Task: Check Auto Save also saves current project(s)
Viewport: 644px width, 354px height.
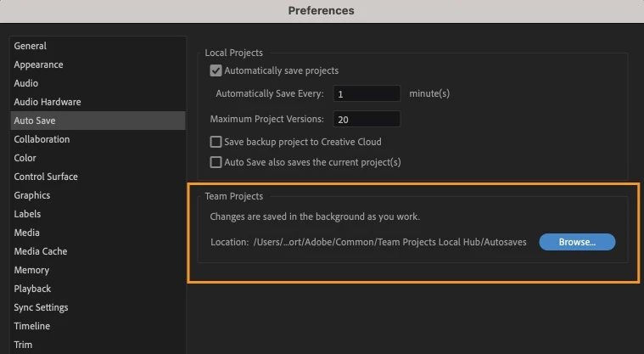Action: click(x=216, y=162)
